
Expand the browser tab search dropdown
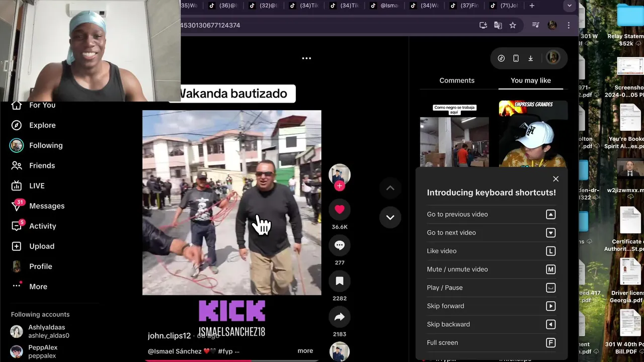pos(570,6)
